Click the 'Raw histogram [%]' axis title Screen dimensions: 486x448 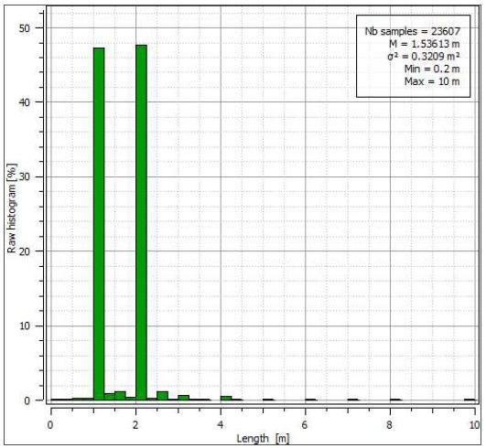tap(12, 208)
